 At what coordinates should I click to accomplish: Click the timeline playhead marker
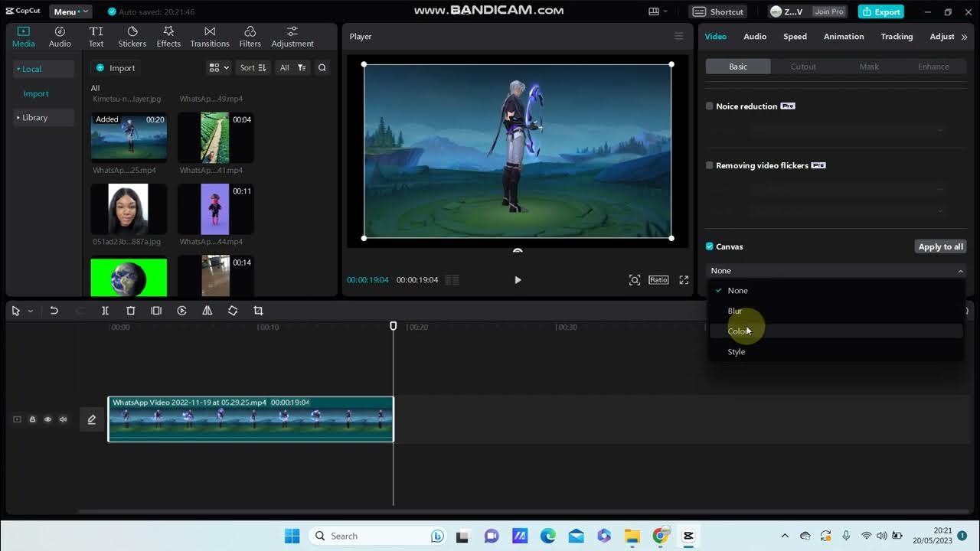pyautogui.click(x=394, y=326)
